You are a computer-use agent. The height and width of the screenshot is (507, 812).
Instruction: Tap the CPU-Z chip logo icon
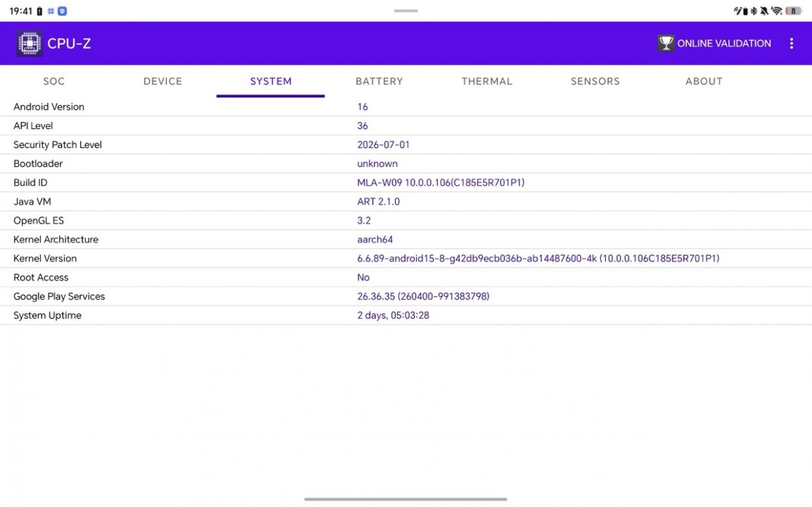coord(29,43)
